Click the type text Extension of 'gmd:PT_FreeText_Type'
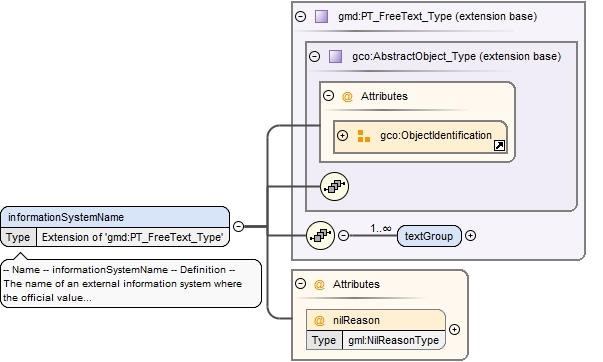This screenshot has height=362, width=603. click(x=132, y=237)
